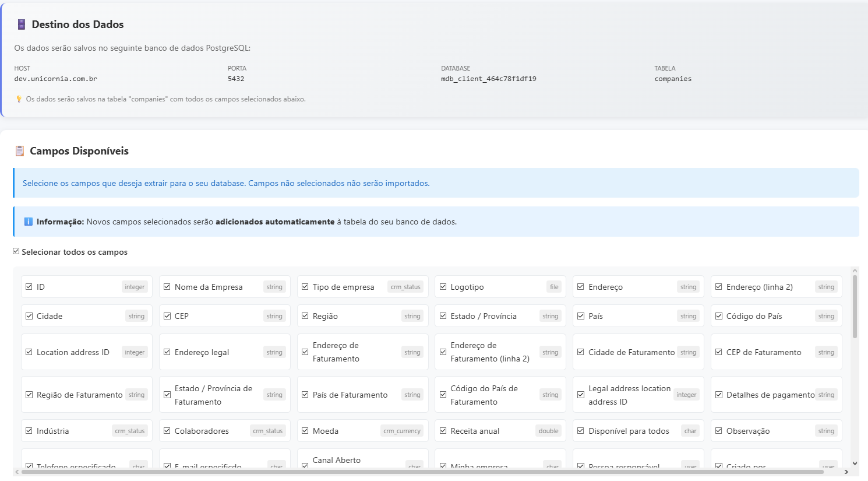Screen dimensions: 868x481
Task: Toggle the Location address ID checkbox
Action: [29, 352]
